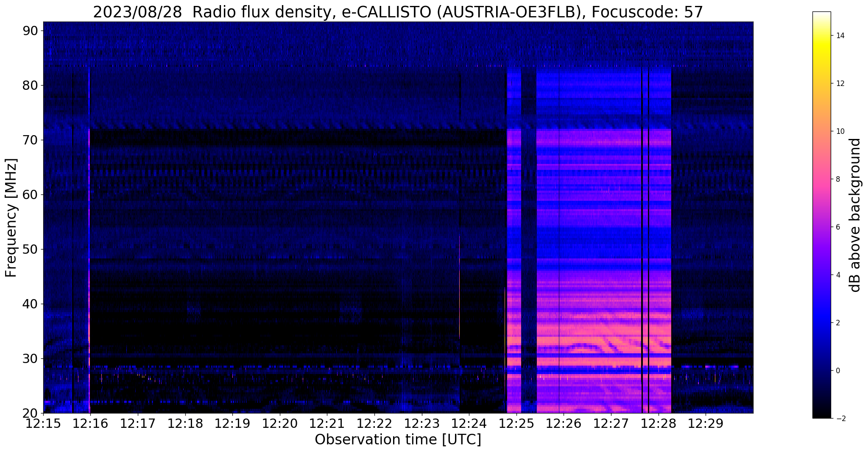Screen dimensions: 868x452
Task: Click the 12:24 time tick label
Action: (x=469, y=424)
